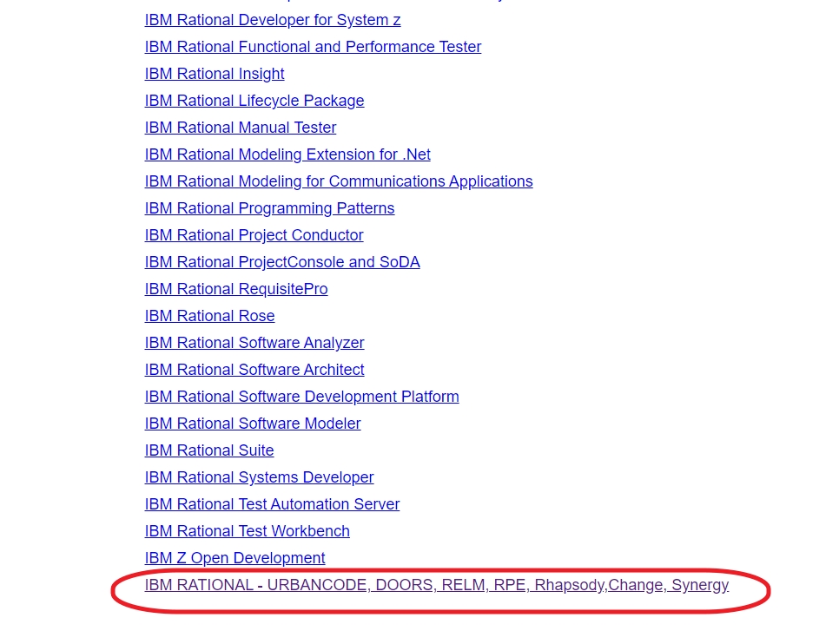Open IBM RATIONAL - URBANCODE, DOORS, RELM link
The image size is (819, 644).
(x=437, y=586)
